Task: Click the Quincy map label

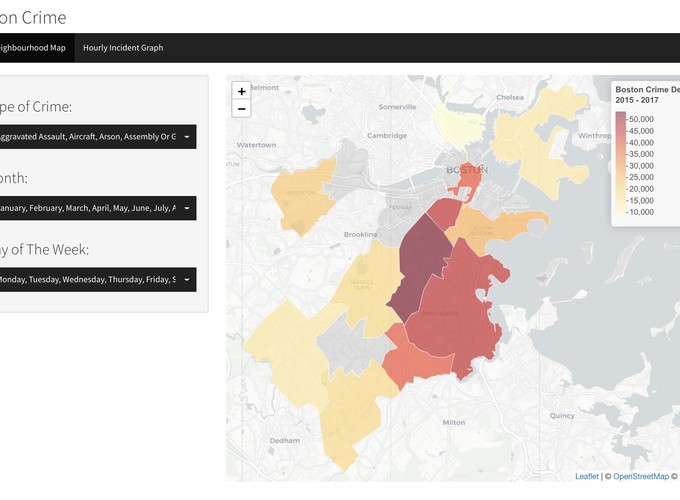Action: [x=562, y=415]
